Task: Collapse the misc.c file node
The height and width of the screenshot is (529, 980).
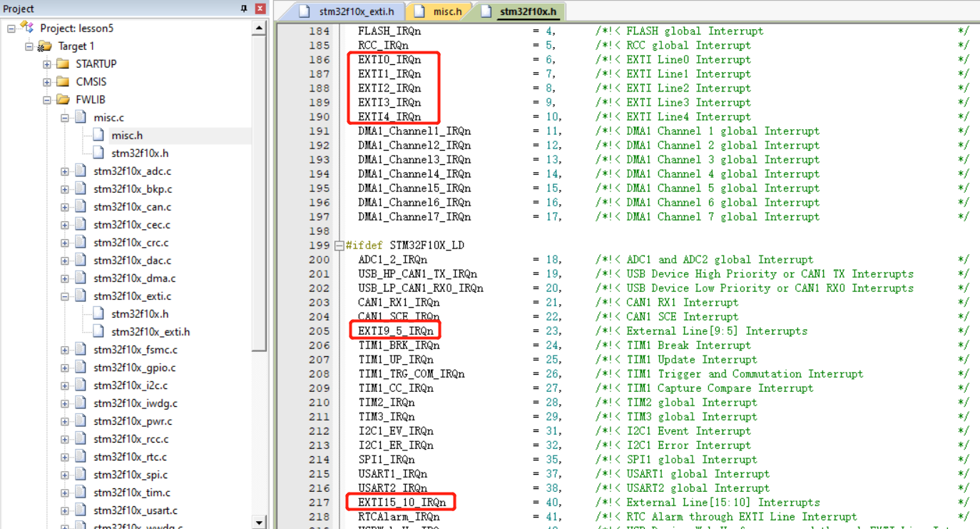Action: click(65, 118)
